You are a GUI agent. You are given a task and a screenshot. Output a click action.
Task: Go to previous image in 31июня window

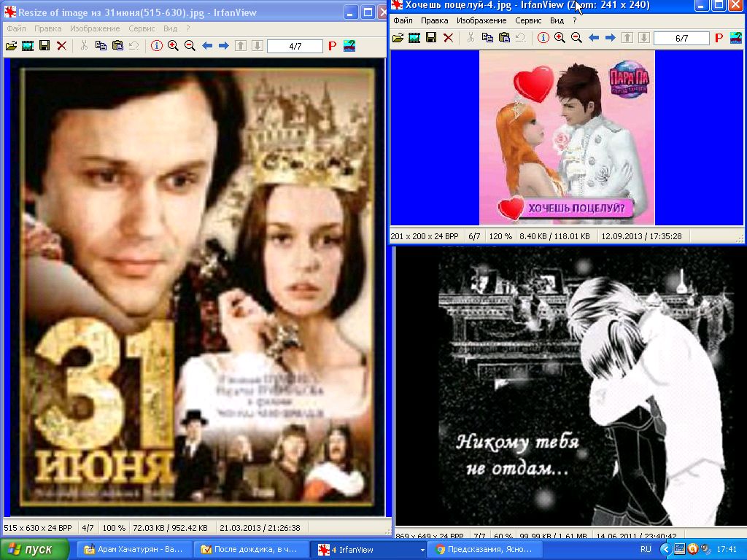click(x=207, y=46)
